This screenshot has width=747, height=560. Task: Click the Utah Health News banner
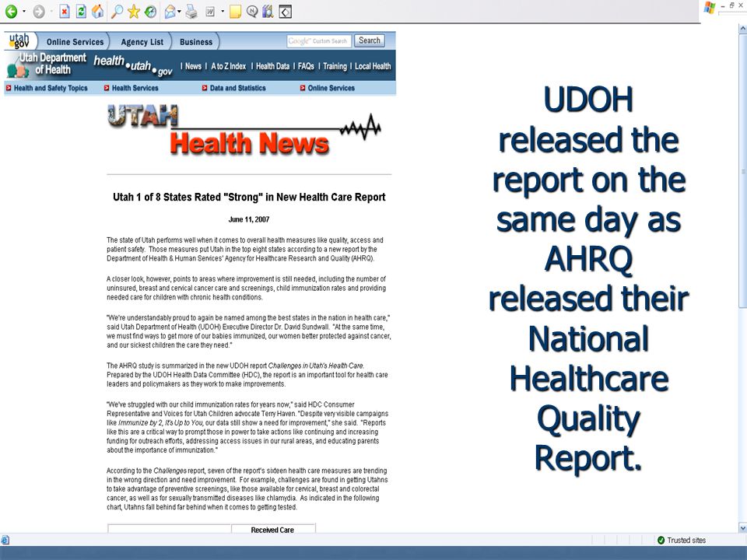pyautogui.click(x=244, y=130)
